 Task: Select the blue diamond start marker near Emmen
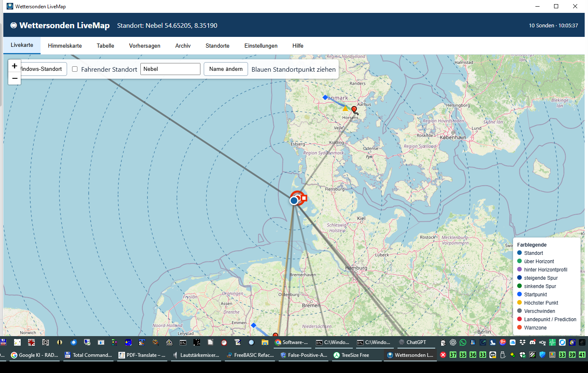coord(253,325)
